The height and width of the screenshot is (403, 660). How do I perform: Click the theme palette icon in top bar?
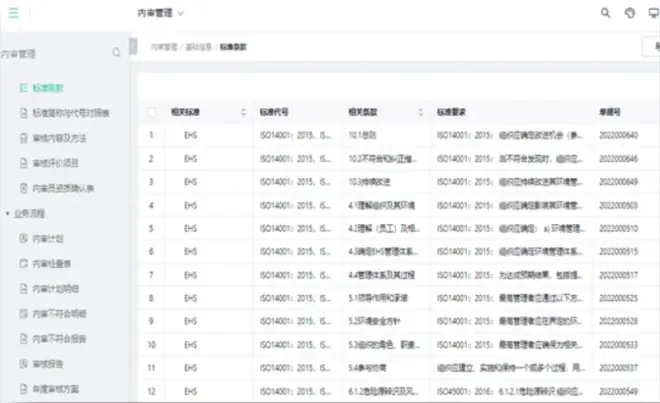[x=630, y=13]
